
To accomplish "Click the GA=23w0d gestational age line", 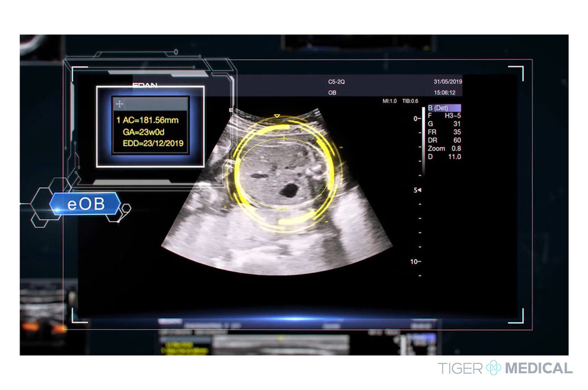I will point(144,132).
